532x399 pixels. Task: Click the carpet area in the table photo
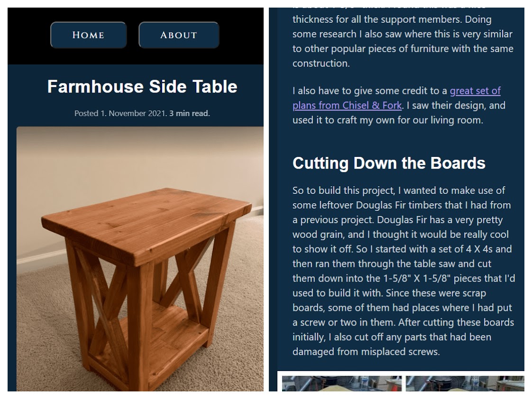coord(47,332)
